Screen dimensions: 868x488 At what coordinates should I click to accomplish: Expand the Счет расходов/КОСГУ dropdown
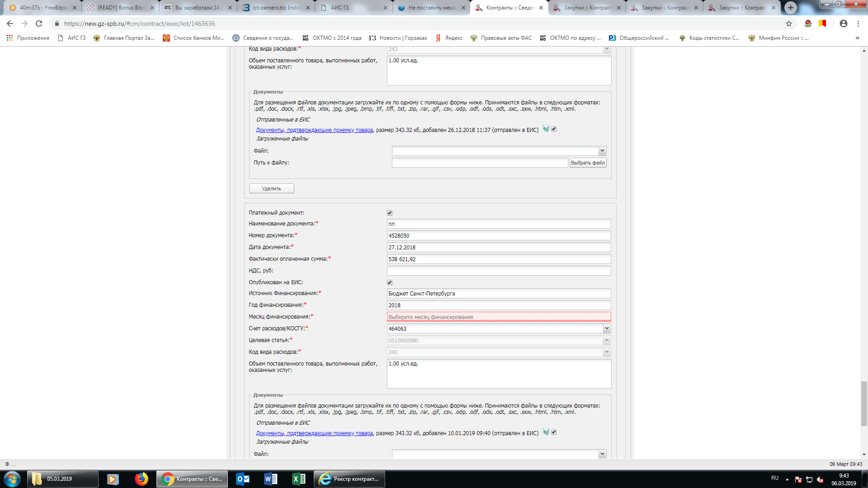[x=607, y=328]
